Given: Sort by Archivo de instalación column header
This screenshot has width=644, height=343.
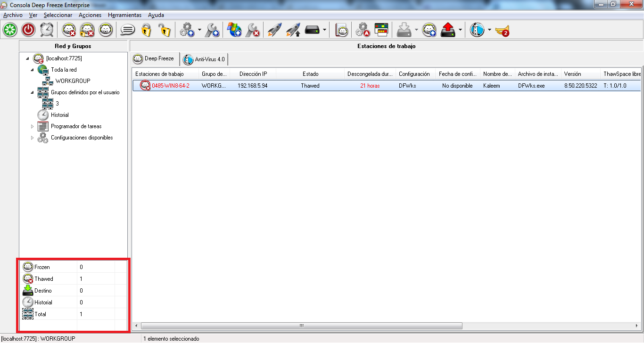Looking at the screenshot, I should click(538, 74).
